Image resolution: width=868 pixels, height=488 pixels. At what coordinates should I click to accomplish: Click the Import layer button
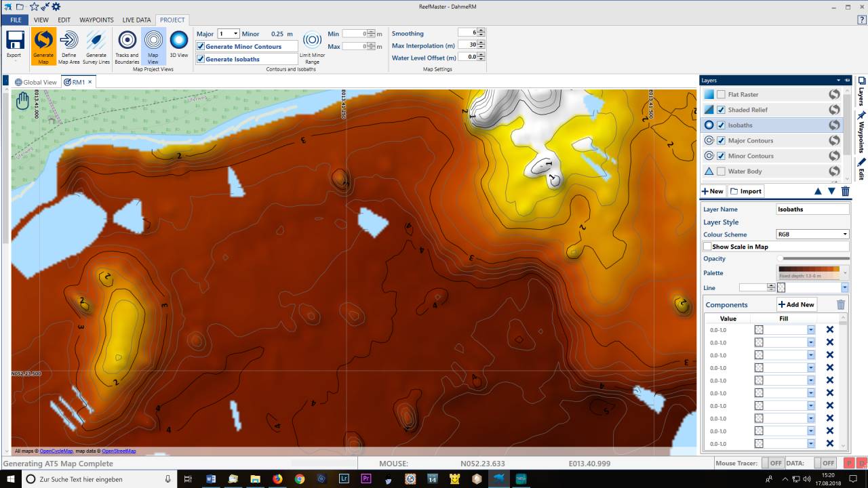746,191
